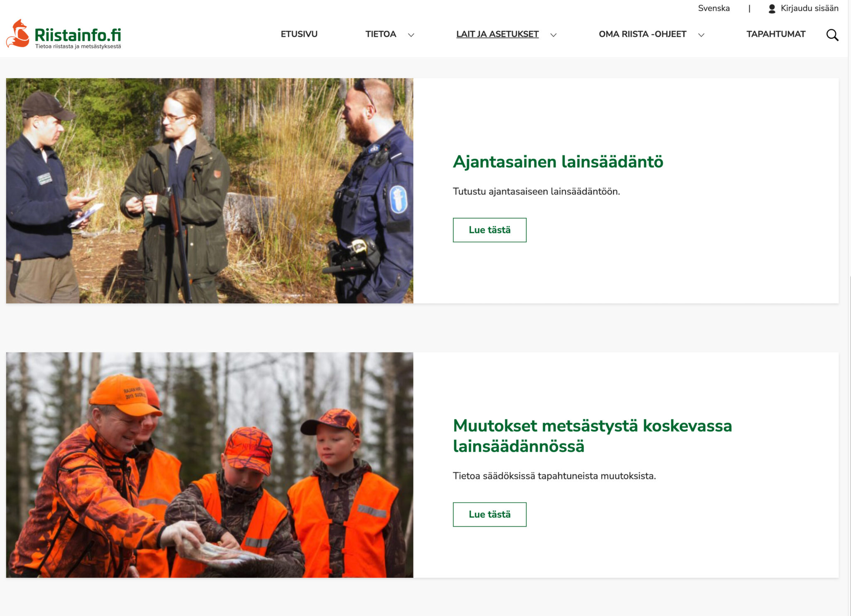Switch language by clicking Svenska

click(x=714, y=8)
